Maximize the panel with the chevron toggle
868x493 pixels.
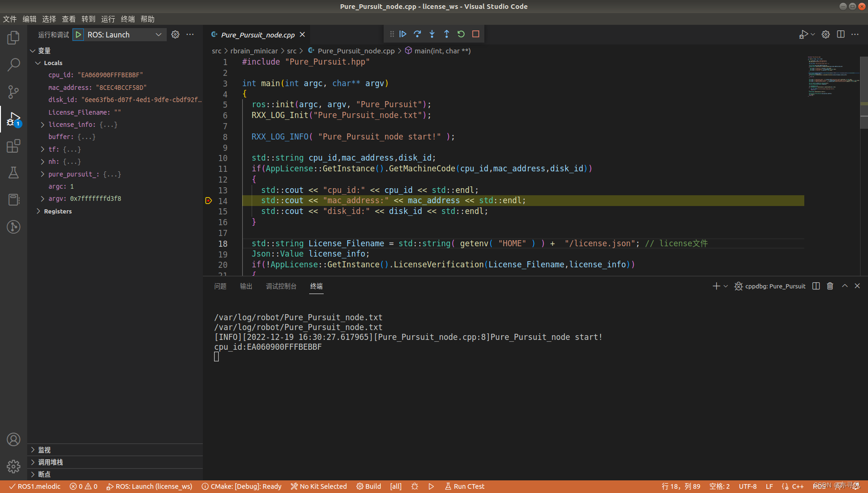pos(844,286)
